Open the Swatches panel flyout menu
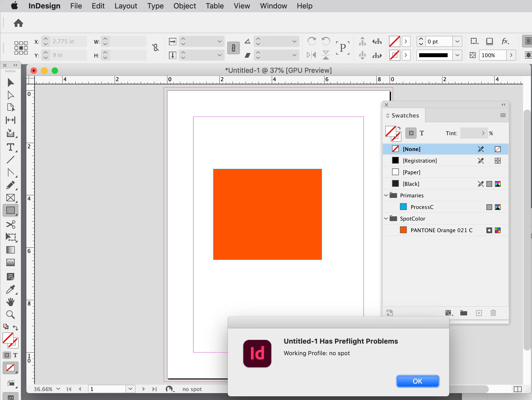532x400 pixels. [503, 115]
